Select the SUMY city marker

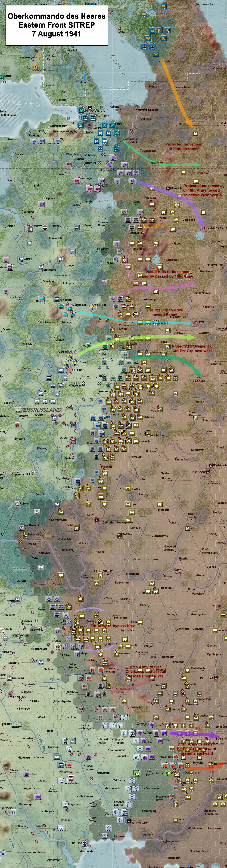220,606
